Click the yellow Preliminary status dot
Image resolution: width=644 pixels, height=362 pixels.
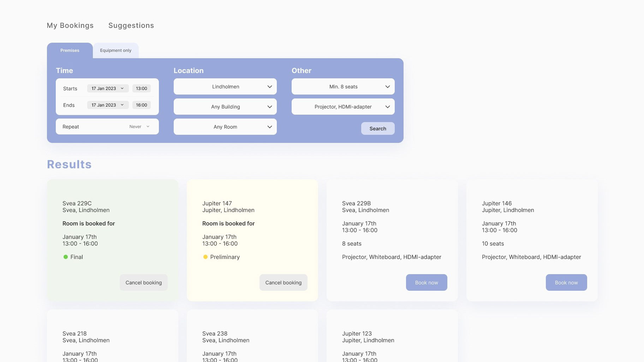coord(205,257)
